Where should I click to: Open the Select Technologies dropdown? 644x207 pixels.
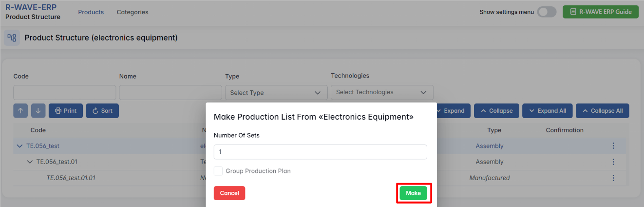tap(381, 92)
